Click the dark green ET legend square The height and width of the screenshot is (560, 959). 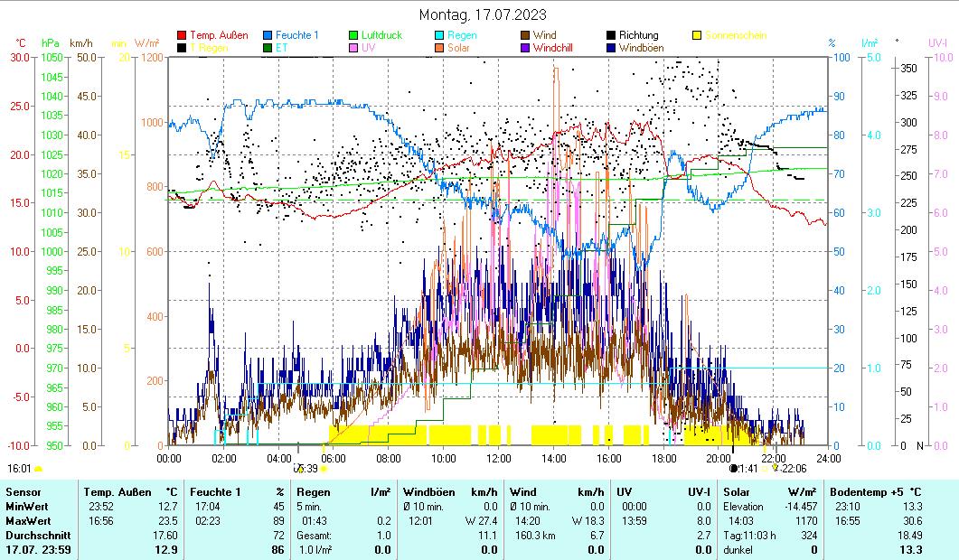coord(268,48)
